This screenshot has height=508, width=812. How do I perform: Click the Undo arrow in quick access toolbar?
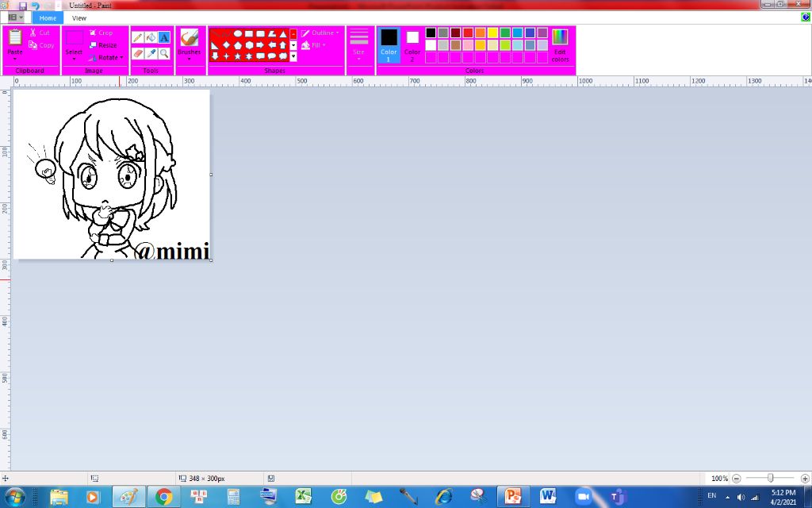pyautogui.click(x=35, y=6)
